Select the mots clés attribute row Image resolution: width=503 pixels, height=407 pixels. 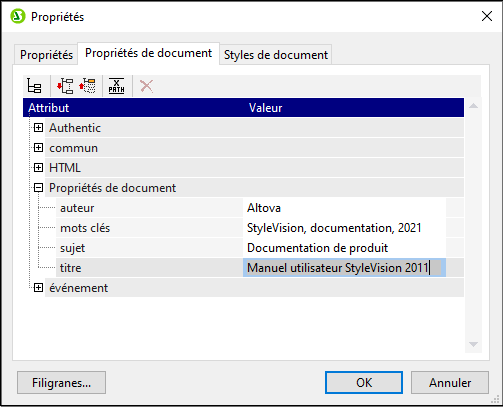(149, 228)
